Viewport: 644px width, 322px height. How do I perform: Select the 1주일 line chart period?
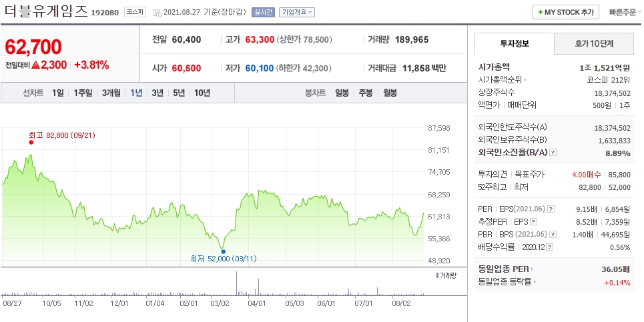click(83, 93)
